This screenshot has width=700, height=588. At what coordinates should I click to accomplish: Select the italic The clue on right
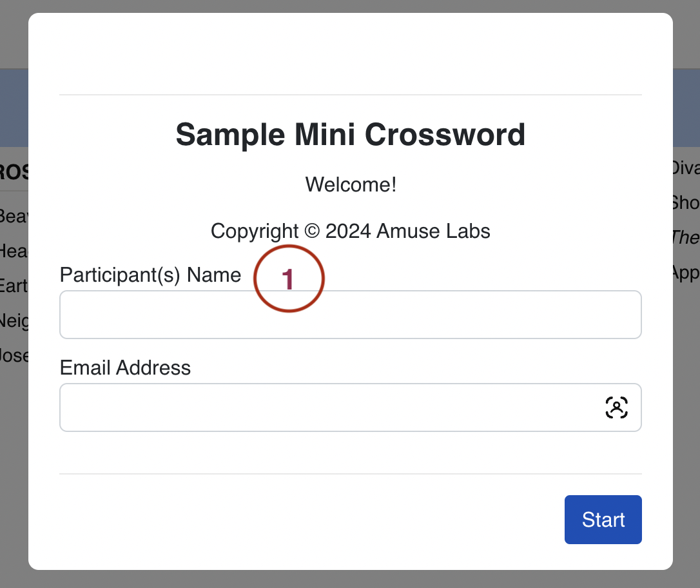pos(686,238)
